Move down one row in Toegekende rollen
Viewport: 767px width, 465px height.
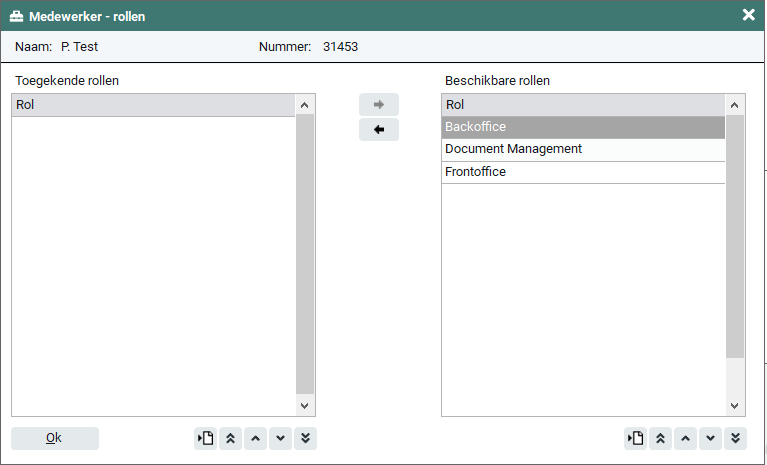281,438
